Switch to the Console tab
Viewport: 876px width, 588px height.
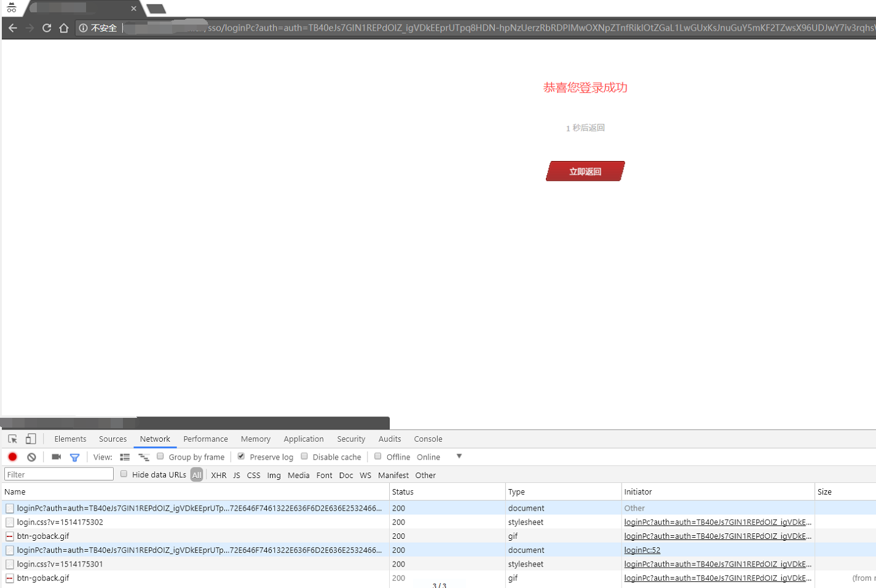coord(428,439)
